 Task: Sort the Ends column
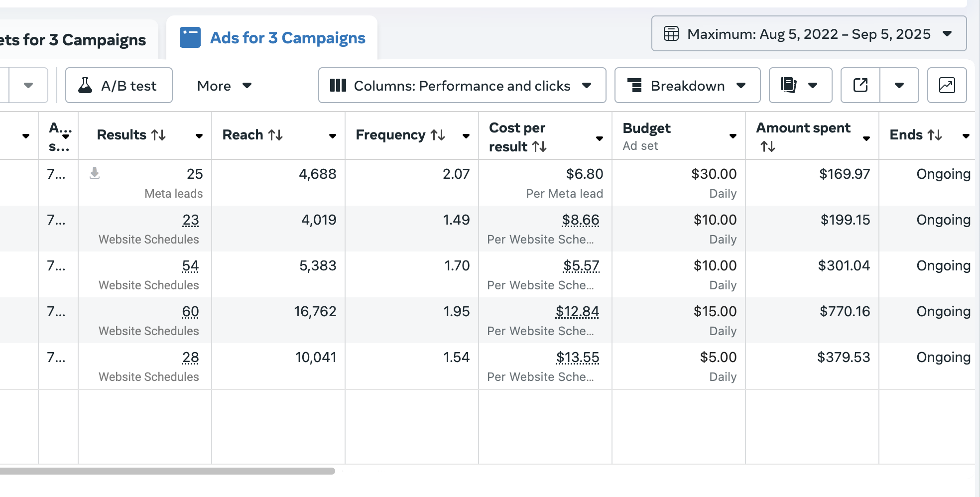click(x=935, y=135)
